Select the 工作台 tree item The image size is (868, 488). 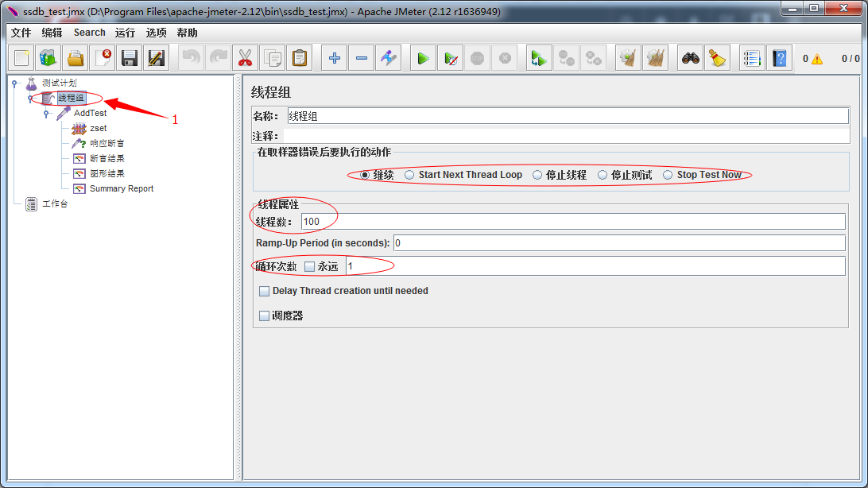pos(56,204)
